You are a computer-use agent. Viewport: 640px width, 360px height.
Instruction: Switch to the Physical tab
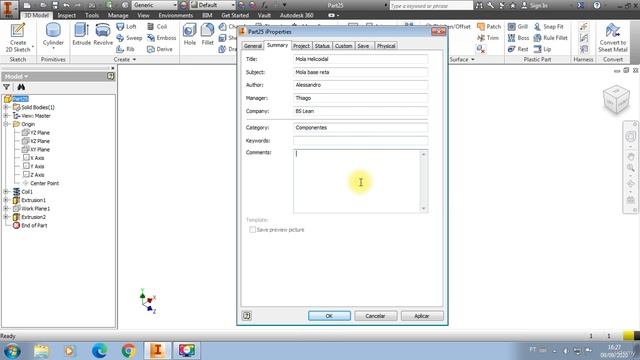pyautogui.click(x=386, y=46)
